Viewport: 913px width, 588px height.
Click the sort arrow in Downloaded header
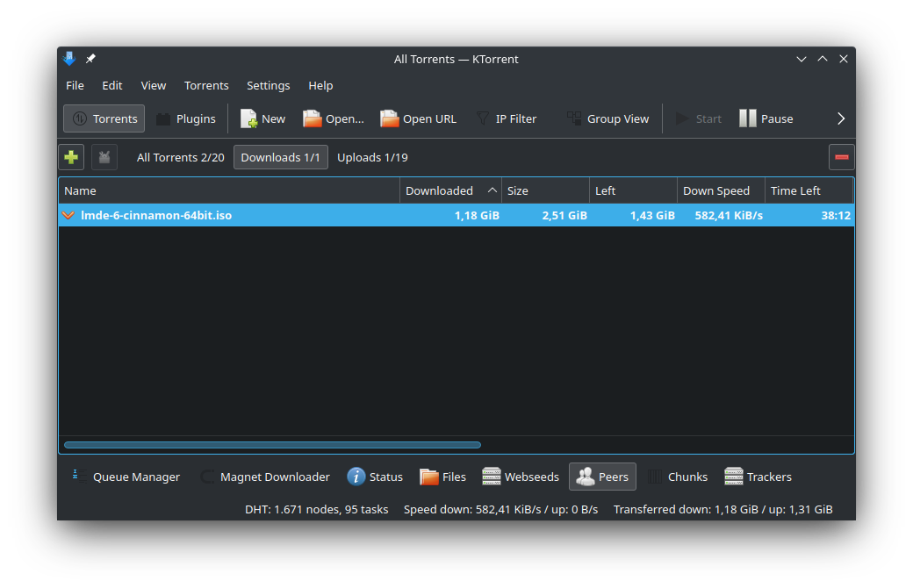click(492, 190)
